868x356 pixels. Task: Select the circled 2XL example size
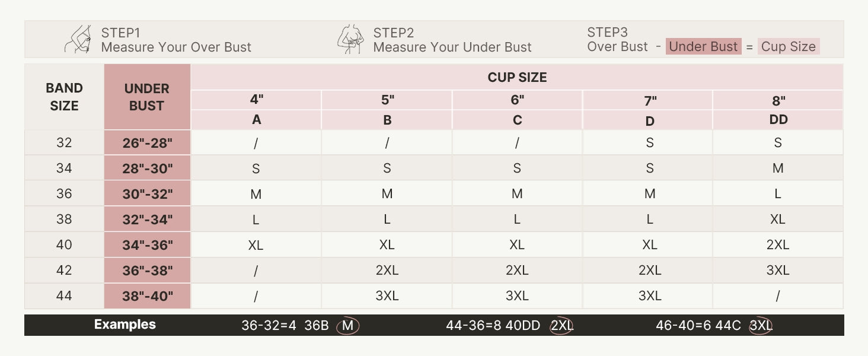[x=561, y=326]
